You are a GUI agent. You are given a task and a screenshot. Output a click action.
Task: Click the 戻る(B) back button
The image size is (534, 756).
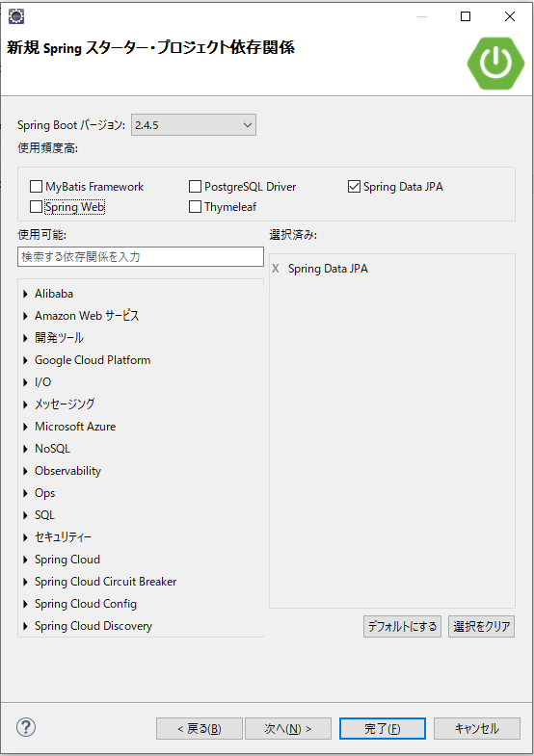(x=200, y=728)
